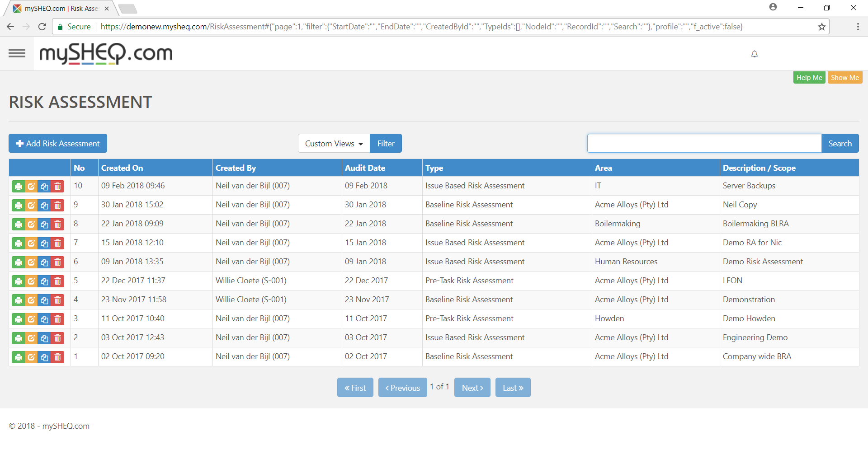Click the Show Me button
The image size is (868, 468).
[x=845, y=77]
